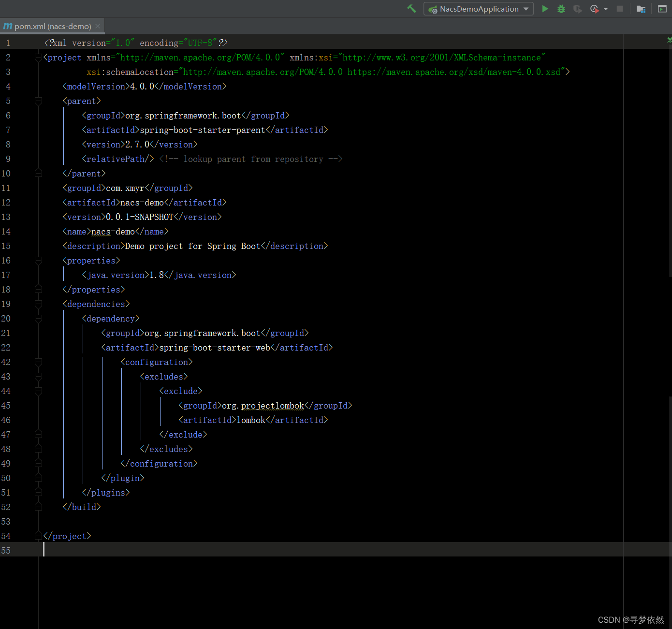
Task: Open the profiler options dropdown arrow
Action: pos(606,9)
